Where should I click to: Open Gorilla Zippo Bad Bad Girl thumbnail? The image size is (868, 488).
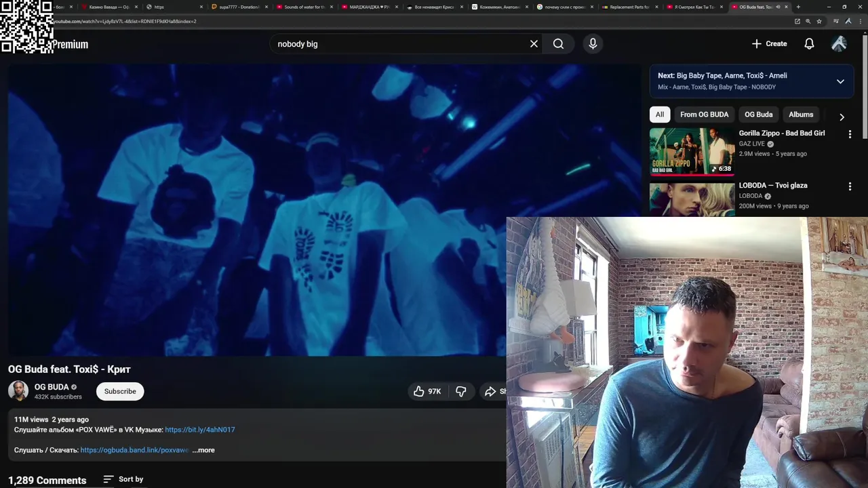(x=692, y=152)
